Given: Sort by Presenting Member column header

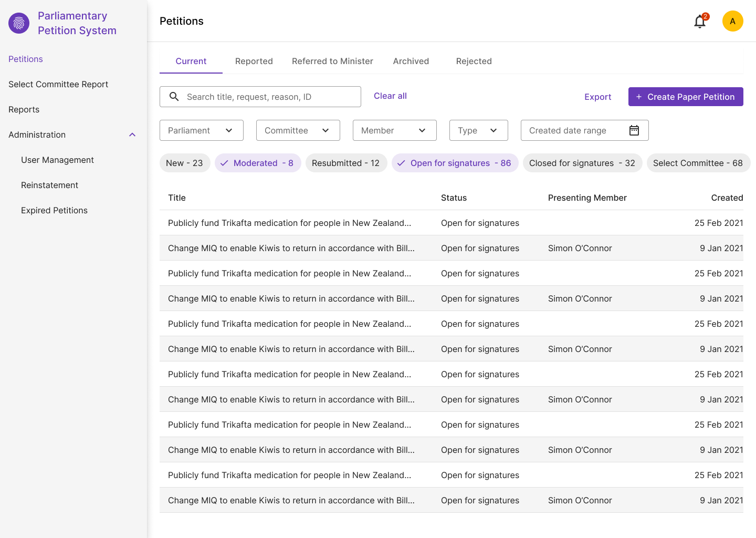Looking at the screenshot, I should coord(587,198).
